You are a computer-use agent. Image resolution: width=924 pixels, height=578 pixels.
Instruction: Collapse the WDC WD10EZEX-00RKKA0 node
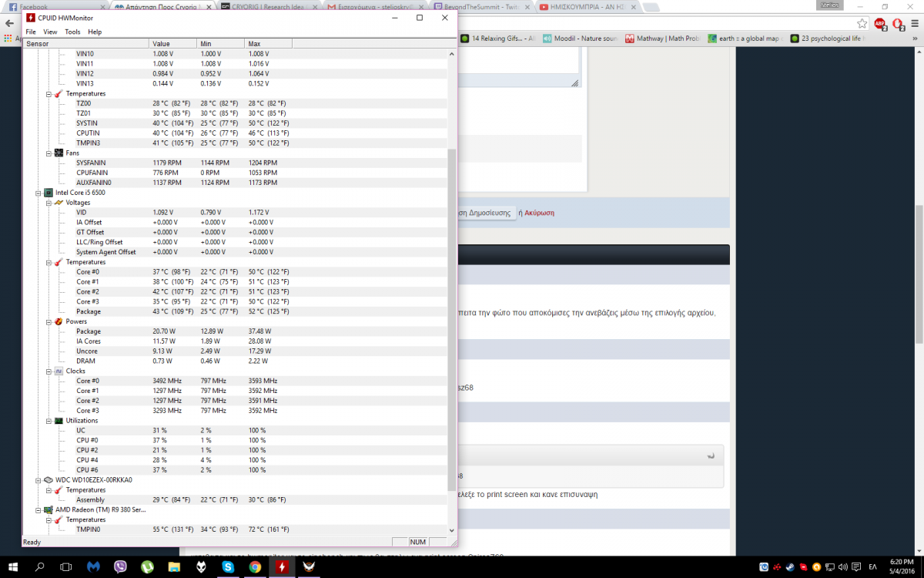point(38,480)
